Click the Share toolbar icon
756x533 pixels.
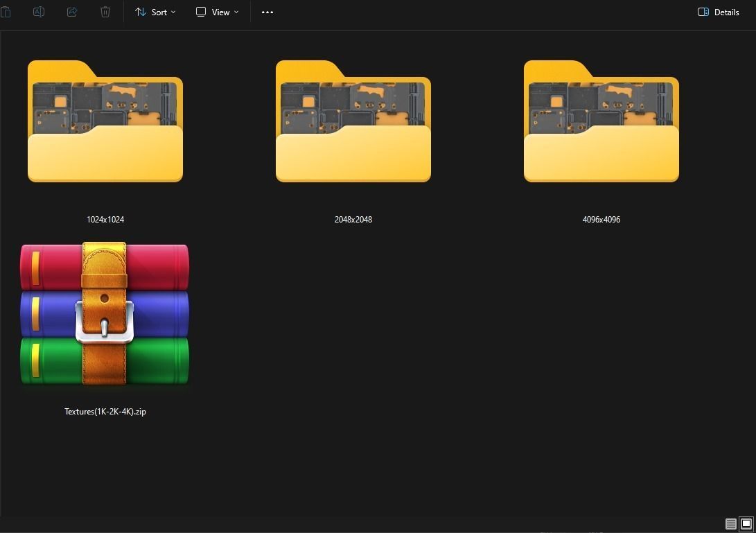72,12
